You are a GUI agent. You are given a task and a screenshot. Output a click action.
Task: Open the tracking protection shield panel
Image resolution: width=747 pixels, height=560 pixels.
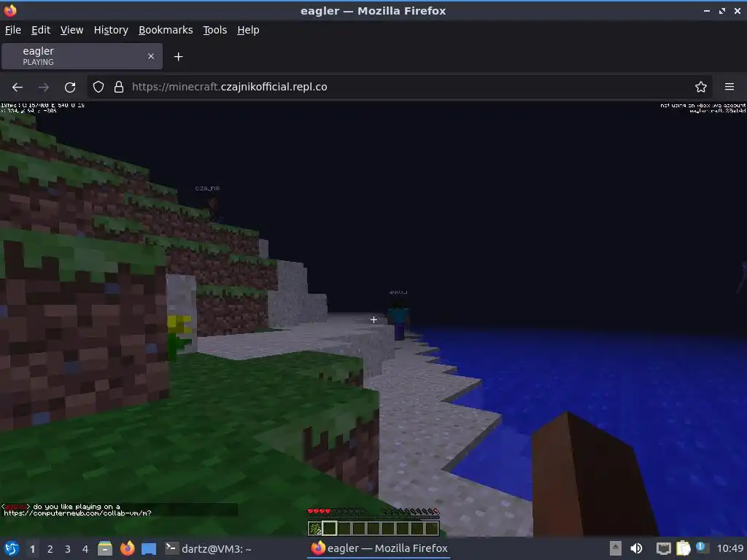pyautogui.click(x=98, y=87)
